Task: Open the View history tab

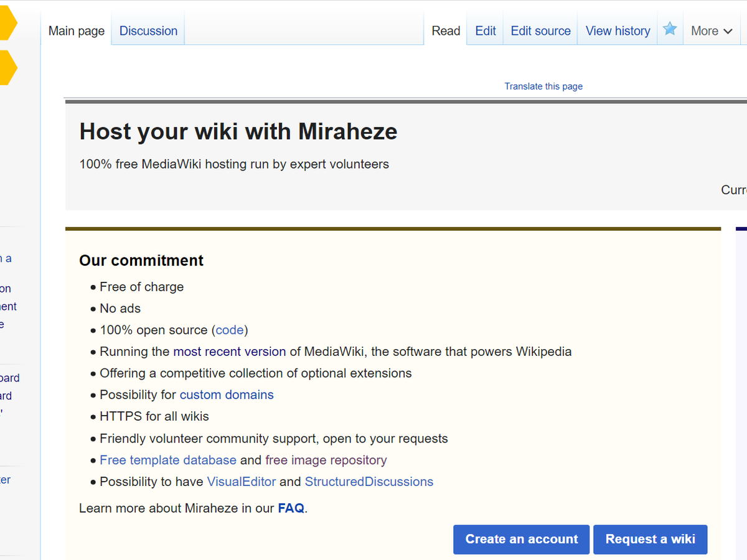Action: (618, 31)
